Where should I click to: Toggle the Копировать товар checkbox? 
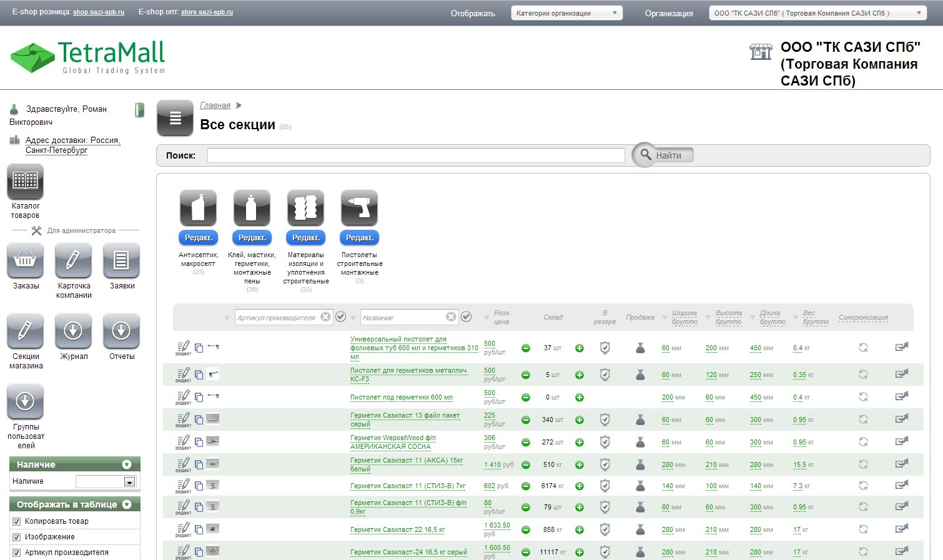[x=17, y=521]
